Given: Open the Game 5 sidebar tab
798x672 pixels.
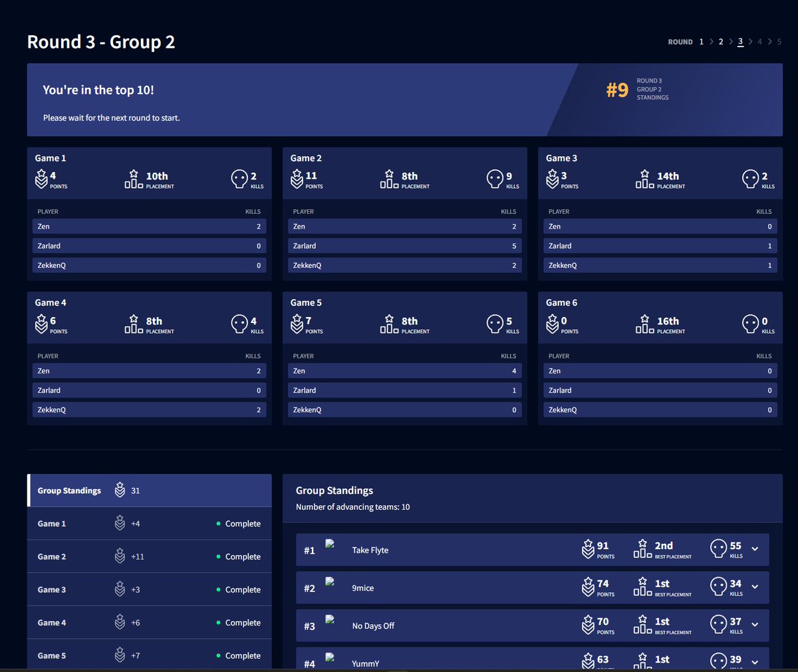Looking at the screenshot, I should pos(150,655).
